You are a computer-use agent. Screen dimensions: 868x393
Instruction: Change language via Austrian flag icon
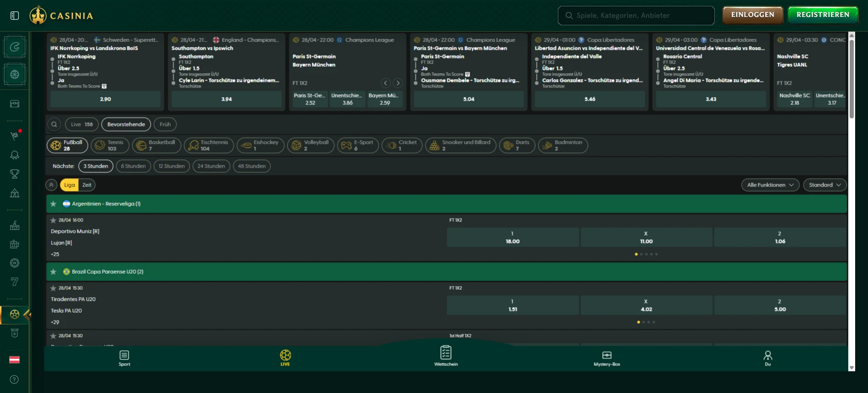pyautogui.click(x=15, y=360)
